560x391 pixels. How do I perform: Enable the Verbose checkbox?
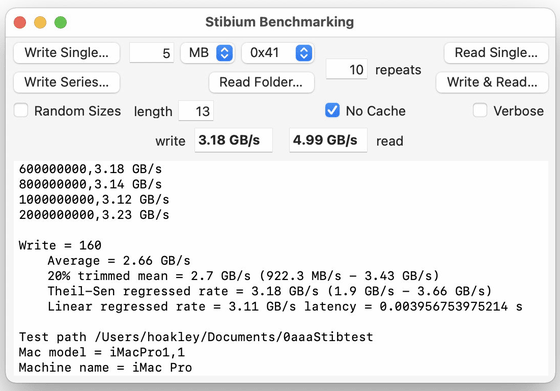tap(480, 110)
